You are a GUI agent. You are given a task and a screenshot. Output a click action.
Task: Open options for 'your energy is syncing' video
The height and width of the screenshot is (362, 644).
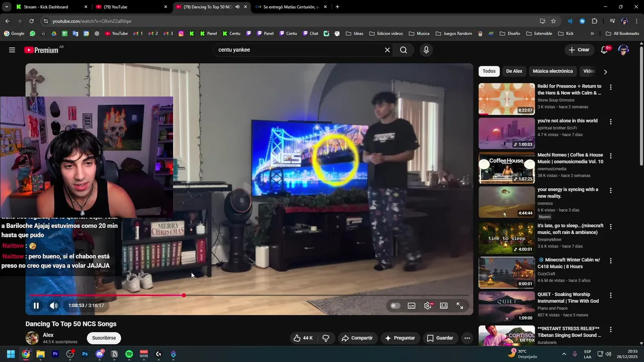[611, 191]
